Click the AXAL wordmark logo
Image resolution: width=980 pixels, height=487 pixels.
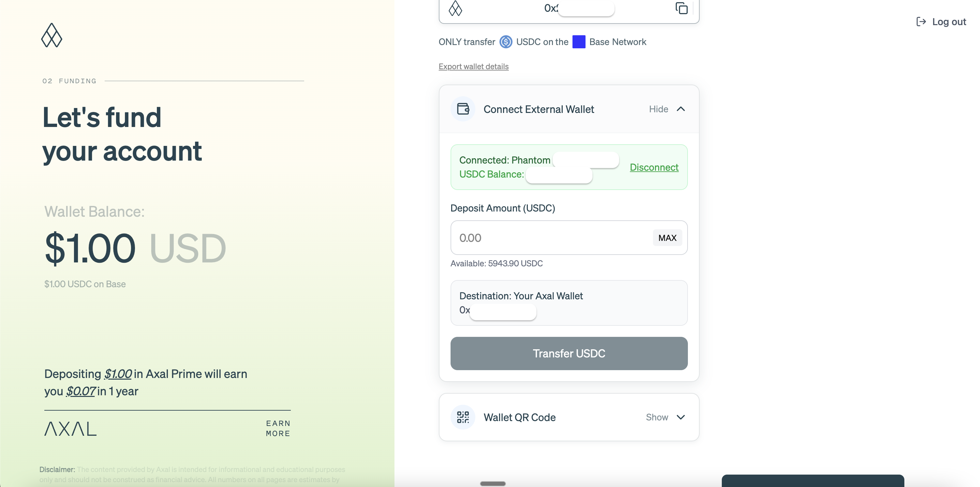tap(70, 429)
